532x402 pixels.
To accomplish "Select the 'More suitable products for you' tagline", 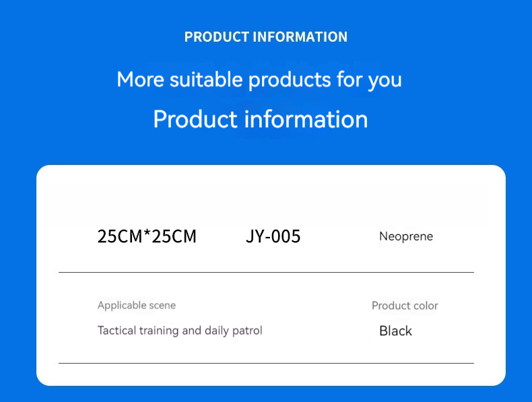I will [259, 79].
